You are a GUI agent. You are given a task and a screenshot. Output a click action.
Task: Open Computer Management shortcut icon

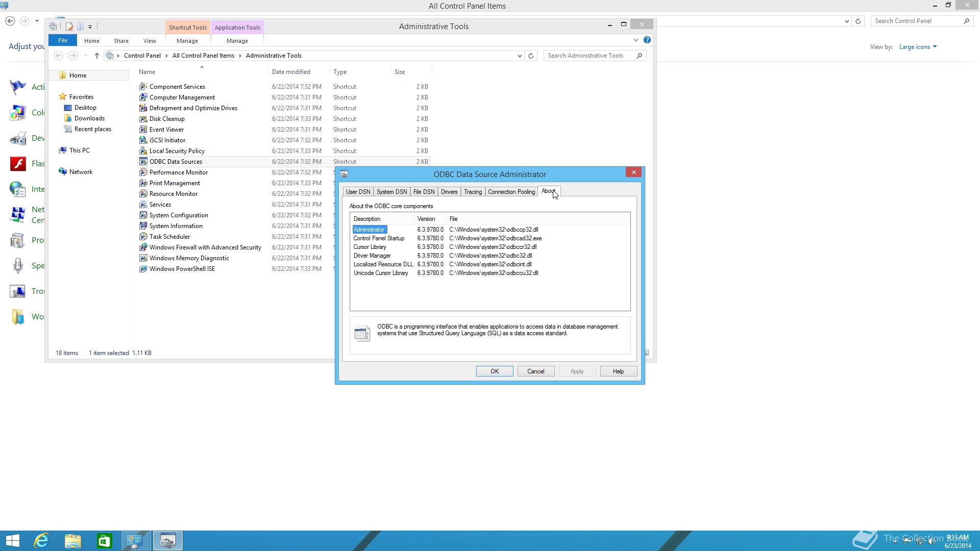(143, 97)
